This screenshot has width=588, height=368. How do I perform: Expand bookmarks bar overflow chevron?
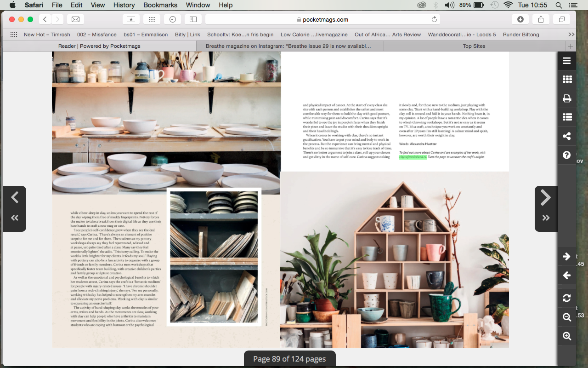tap(571, 34)
